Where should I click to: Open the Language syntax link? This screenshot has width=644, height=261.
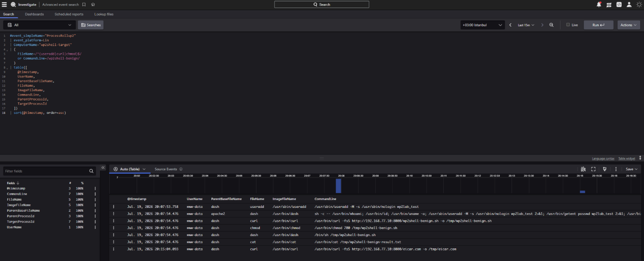click(603, 159)
